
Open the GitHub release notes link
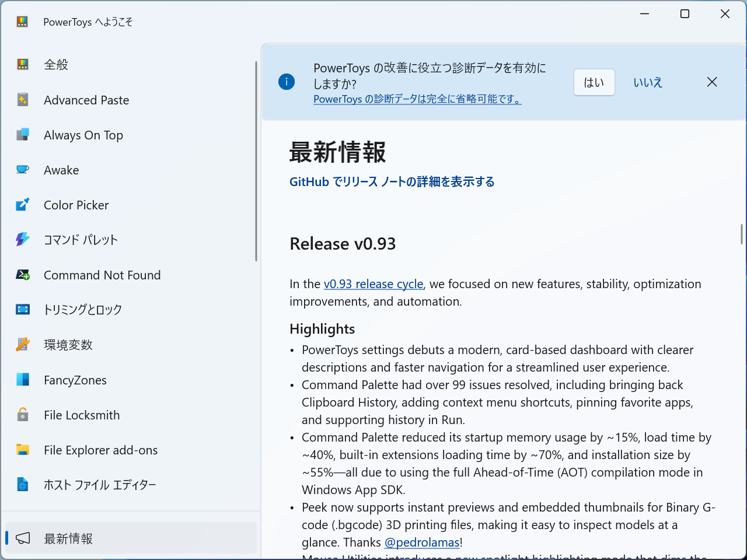[392, 181]
